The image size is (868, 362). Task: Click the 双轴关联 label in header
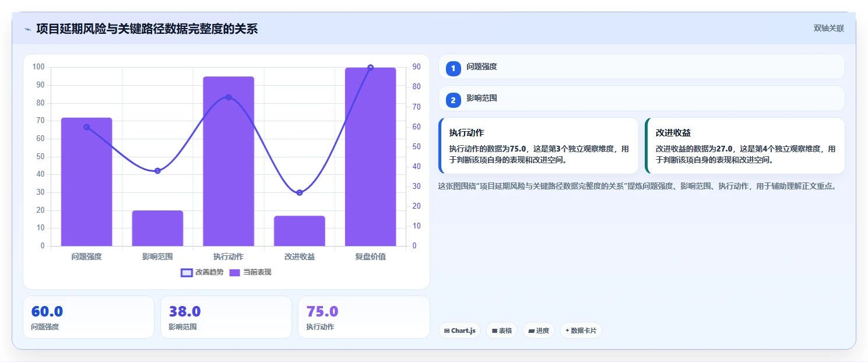tap(829, 28)
